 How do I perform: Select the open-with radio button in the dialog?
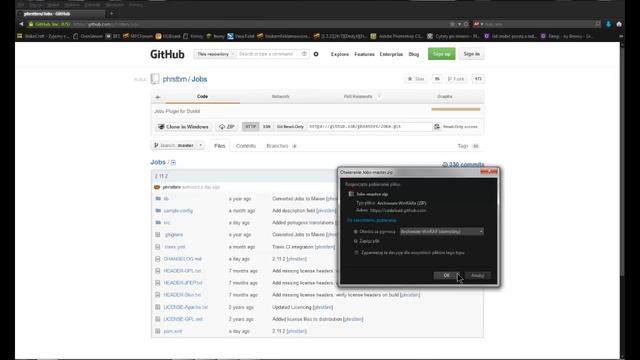coord(356,231)
